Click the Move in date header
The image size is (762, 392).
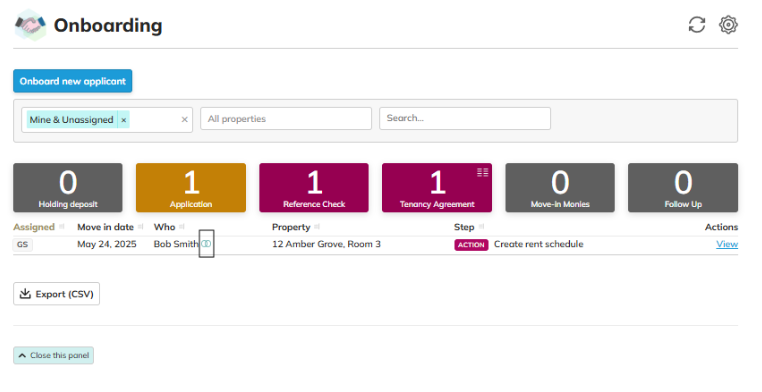pos(105,227)
